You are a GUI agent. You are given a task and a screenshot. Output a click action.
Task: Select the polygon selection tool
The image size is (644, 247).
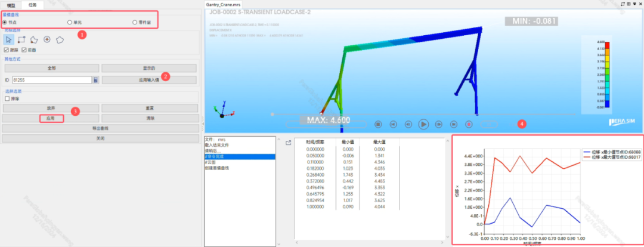(34, 39)
